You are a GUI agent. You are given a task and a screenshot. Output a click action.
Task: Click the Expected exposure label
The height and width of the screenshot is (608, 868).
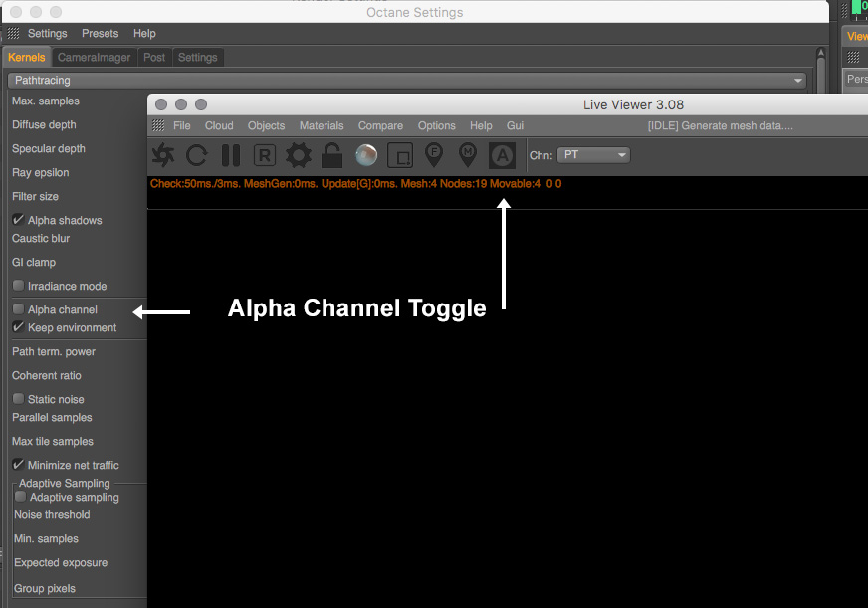coord(61,562)
